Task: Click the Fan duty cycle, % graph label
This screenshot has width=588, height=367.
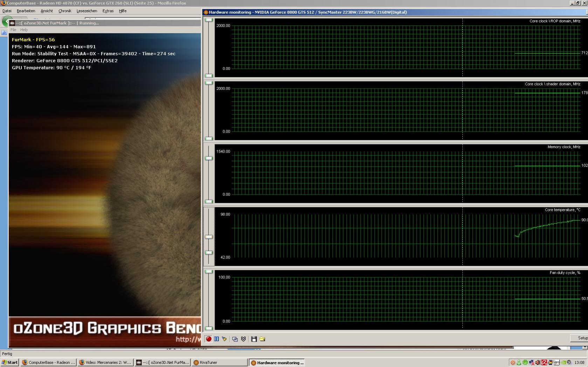Action: [x=565, y=273]
